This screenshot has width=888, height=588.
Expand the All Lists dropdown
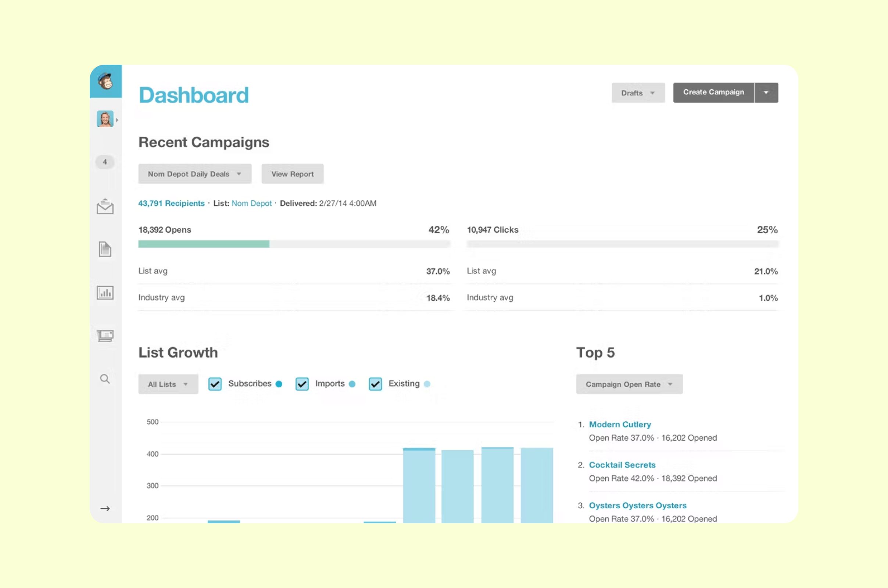point(168,384)
